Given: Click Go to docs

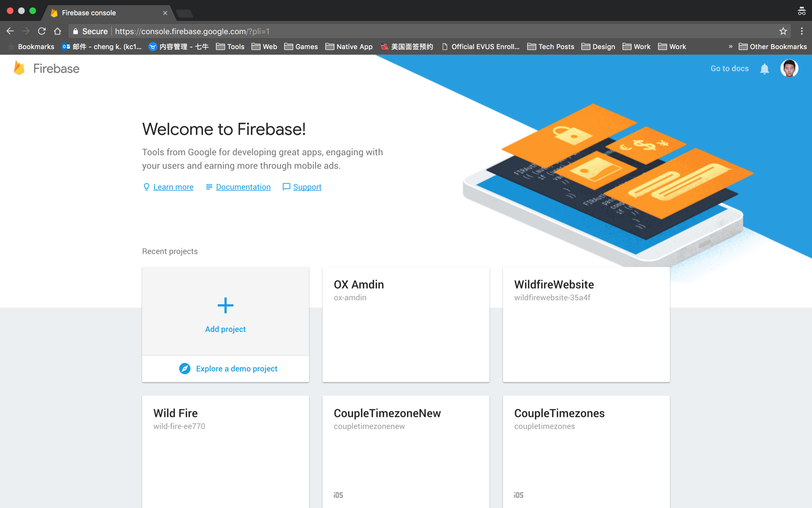Looking at the screenshot, I should pos(729,68).
